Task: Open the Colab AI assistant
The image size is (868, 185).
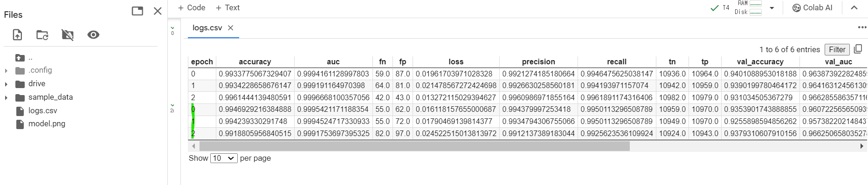Action: point(812,8)
